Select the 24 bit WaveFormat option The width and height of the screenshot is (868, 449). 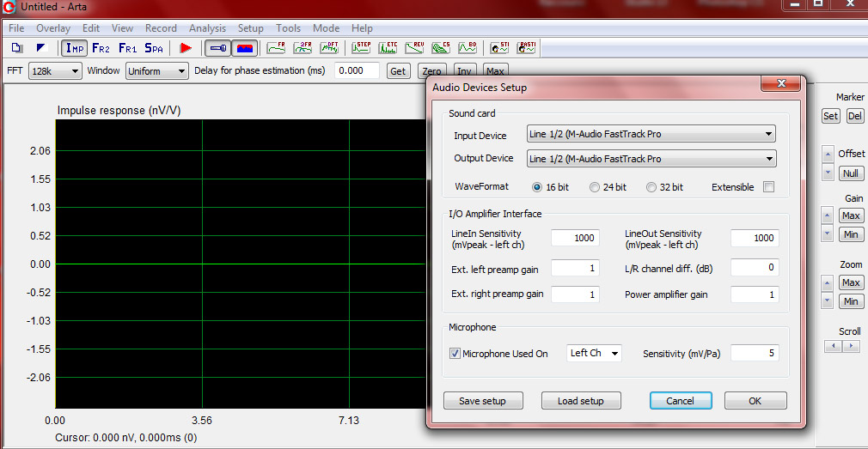(608, 187)
